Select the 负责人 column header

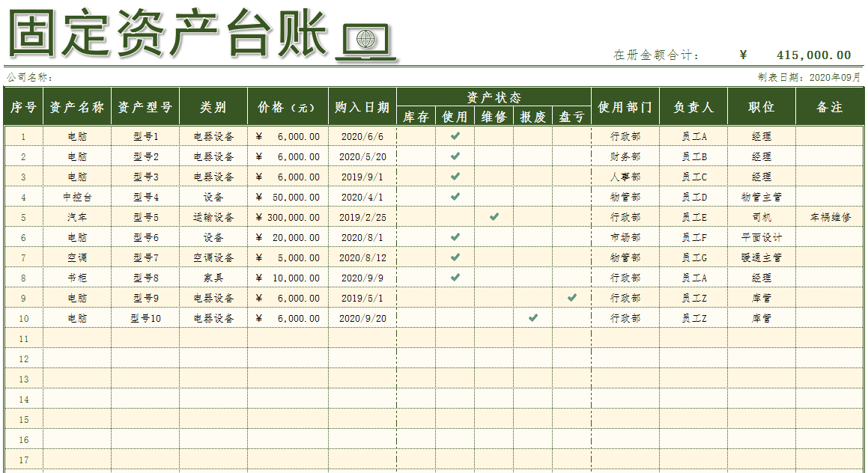693,107
